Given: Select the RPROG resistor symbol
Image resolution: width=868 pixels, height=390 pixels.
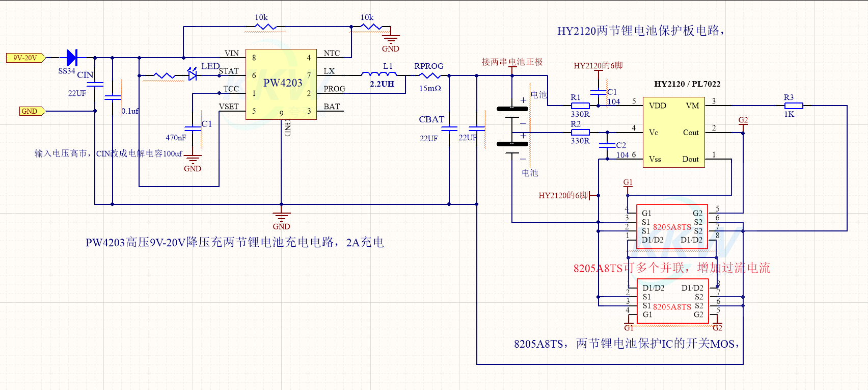Looking at the screenshot, I should [x=429, y=75].
